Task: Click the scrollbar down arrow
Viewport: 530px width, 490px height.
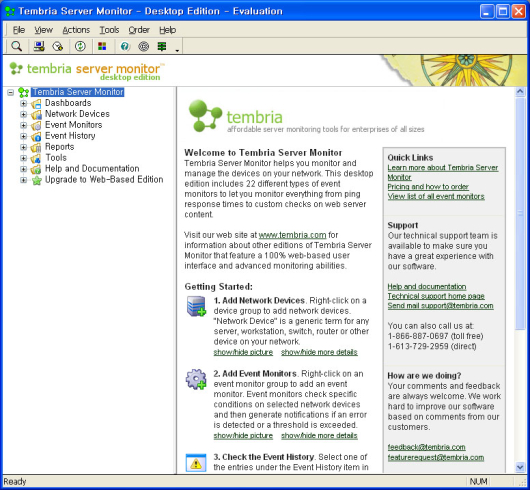Action: tap(520, 467)
